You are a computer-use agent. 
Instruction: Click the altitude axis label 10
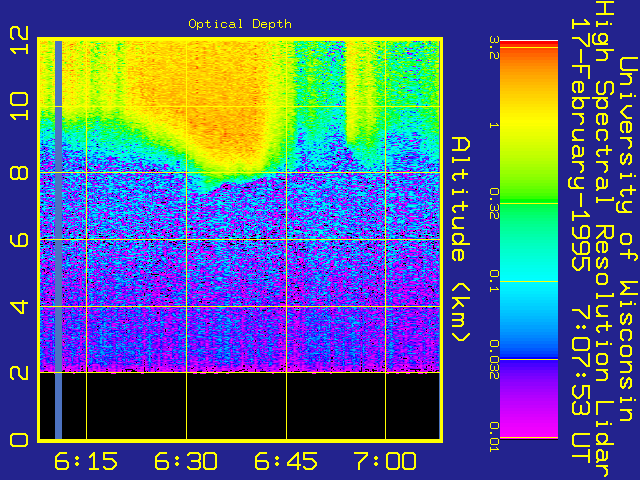click(19, 105)
